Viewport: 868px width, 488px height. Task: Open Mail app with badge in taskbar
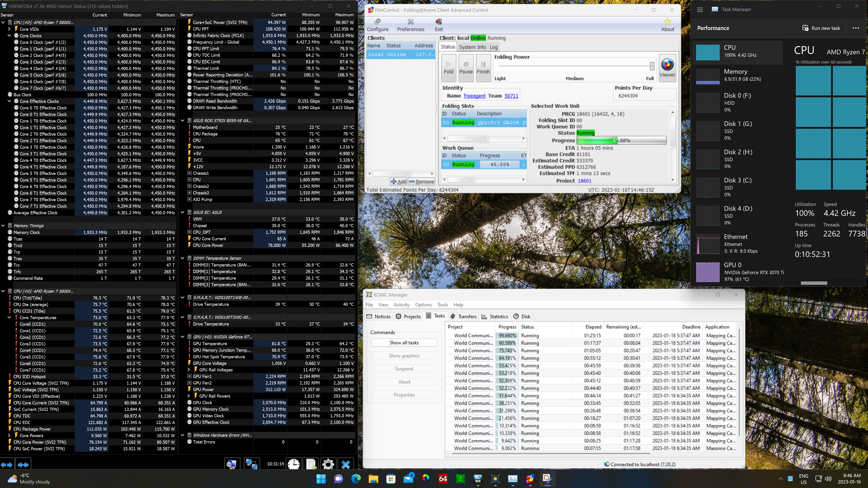coord(408,479)
